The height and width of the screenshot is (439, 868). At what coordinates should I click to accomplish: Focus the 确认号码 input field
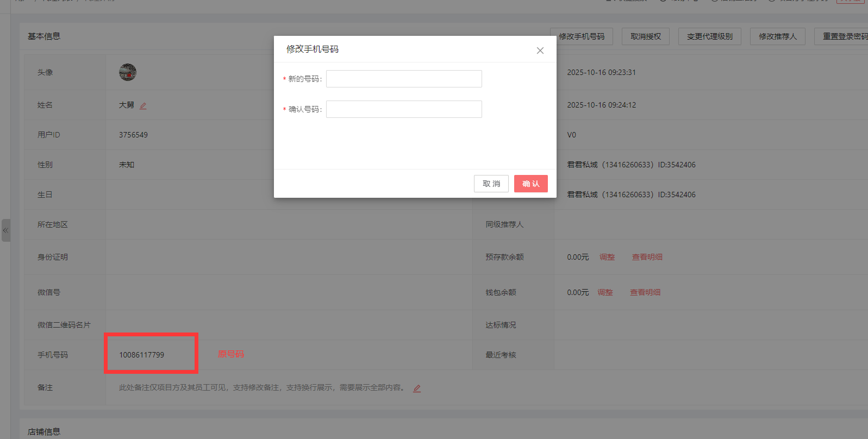pos(404,109)
